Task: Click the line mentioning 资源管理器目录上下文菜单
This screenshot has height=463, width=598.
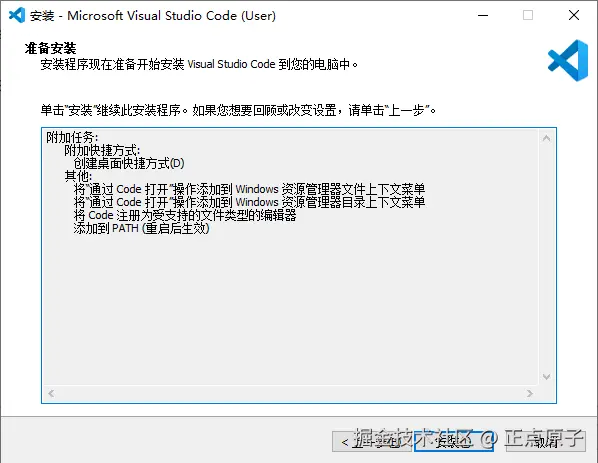Action: pos(249,202)
